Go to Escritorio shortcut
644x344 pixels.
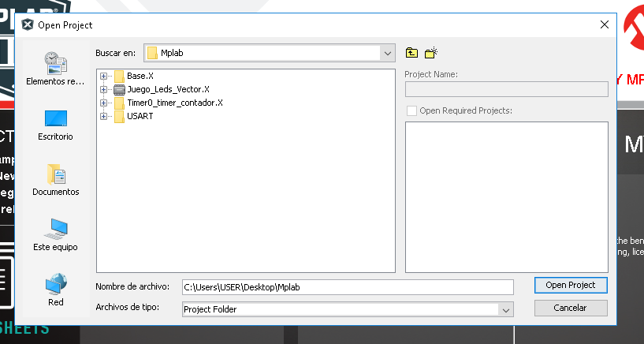(x=55, y=125)
